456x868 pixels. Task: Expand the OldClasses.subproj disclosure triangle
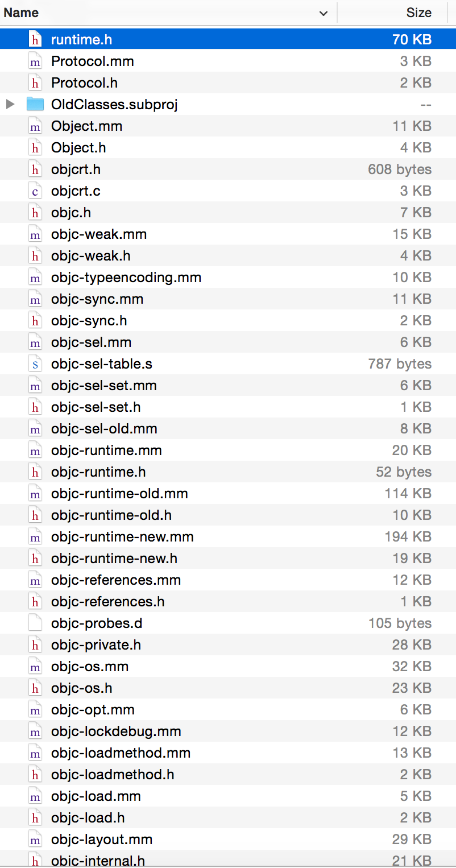click(10, 105)
